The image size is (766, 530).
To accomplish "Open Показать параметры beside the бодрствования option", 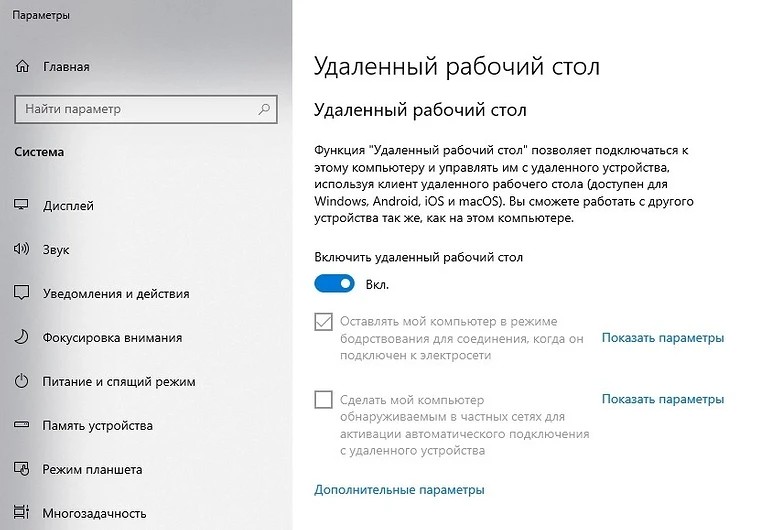I will [662, 338].
